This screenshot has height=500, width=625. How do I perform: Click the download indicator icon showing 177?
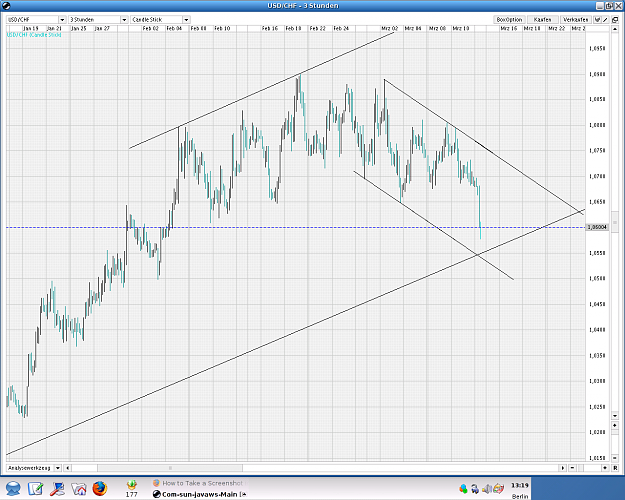click(x=132, y=488)
